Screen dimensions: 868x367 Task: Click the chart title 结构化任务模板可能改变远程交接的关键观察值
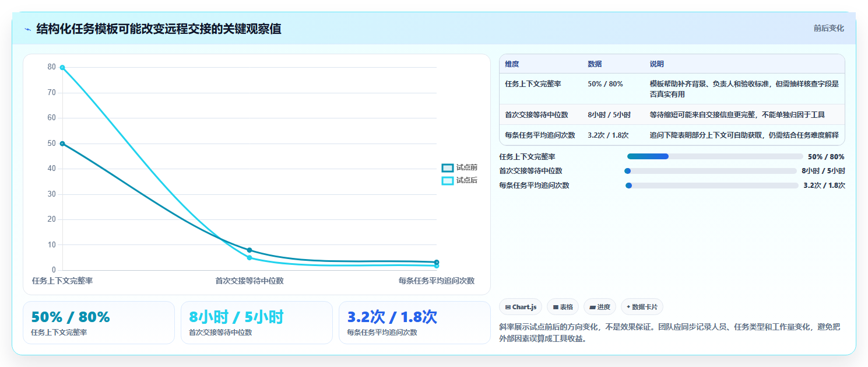pos(159,29)
